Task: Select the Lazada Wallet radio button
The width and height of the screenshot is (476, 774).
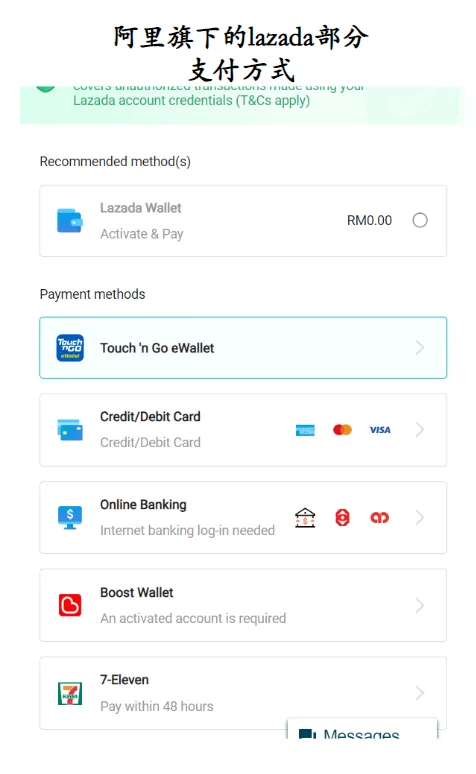Action: point(420,220)
